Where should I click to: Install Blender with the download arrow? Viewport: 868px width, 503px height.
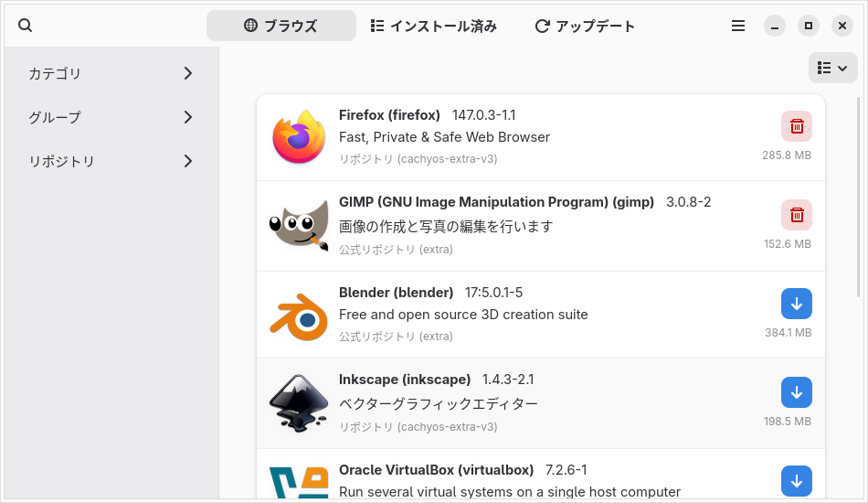point(797,304)
